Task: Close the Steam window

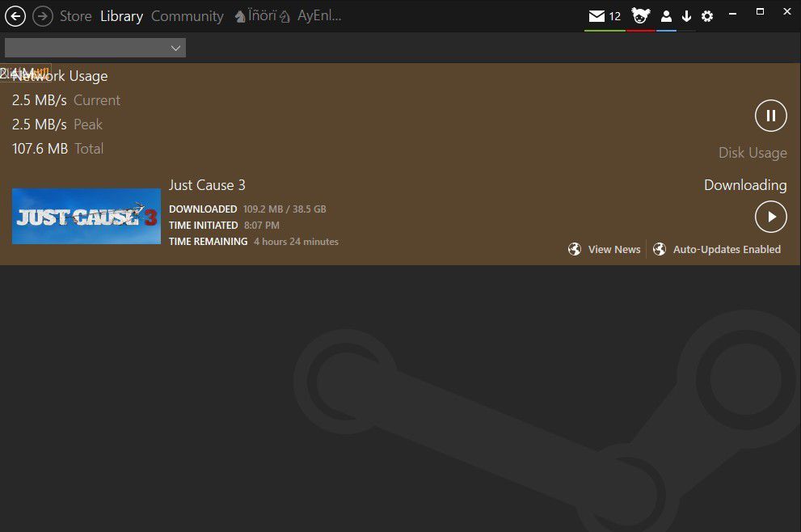Action: tap(787, 12)
